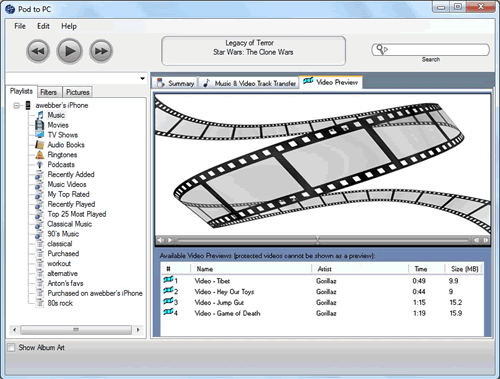Select the Music library item
Screen dimensions: 500x379
pos(56,115)
